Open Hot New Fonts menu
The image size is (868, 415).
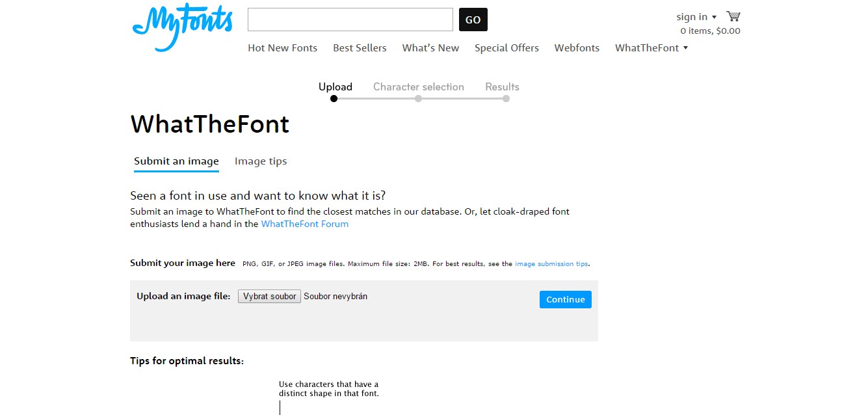282,48
